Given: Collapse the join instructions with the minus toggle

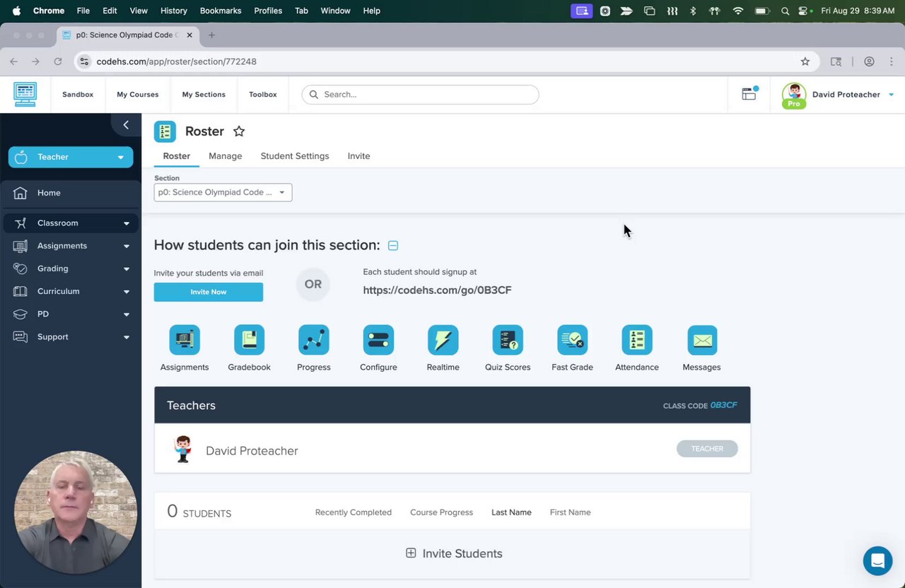Looking at the screenshot, I should point(393,246).
